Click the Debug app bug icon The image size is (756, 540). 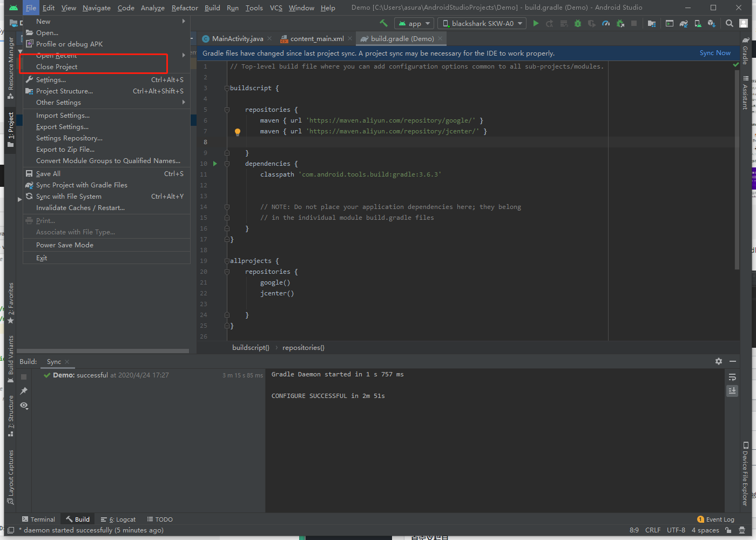click(x=578, y=23)
